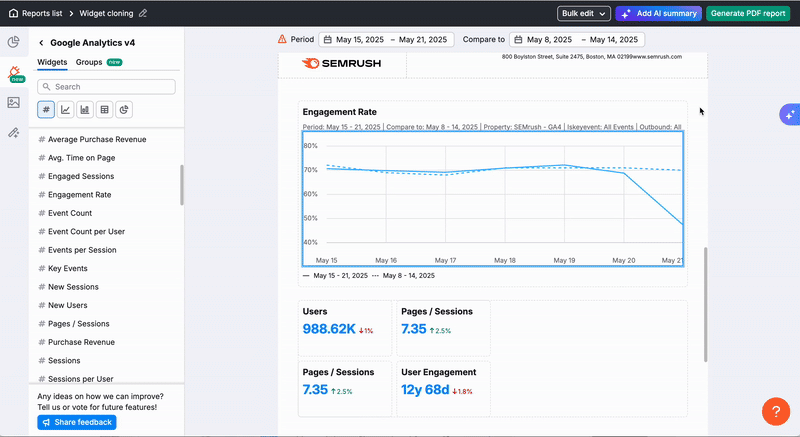Click the orange help question mark button

tap(776, 411)
